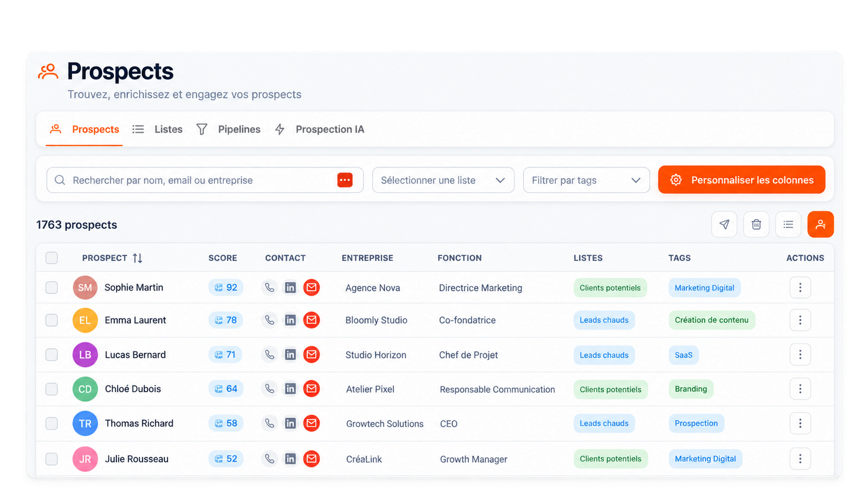
Task: Click the SaaS tag badge
Action: click(x=684, y=355)
